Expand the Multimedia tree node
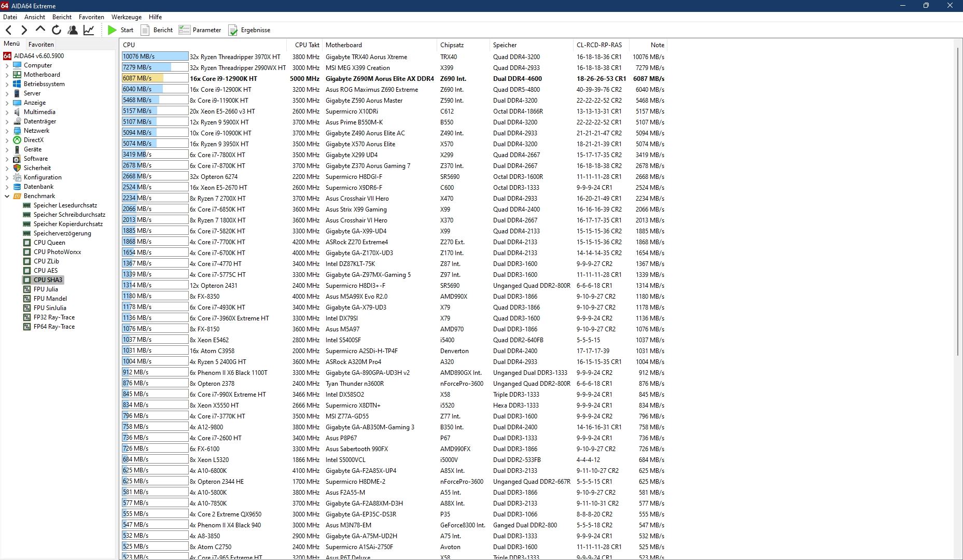 point(7,112)
